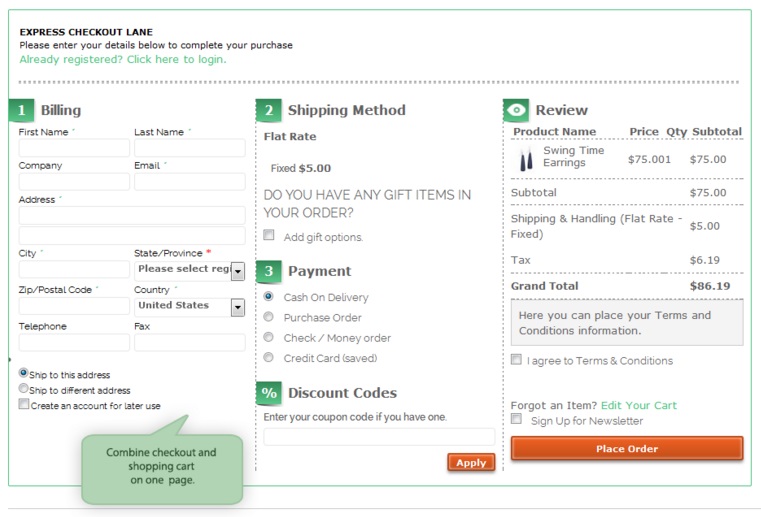Click the Shipping Method step 2 badge

coord(268,110)
